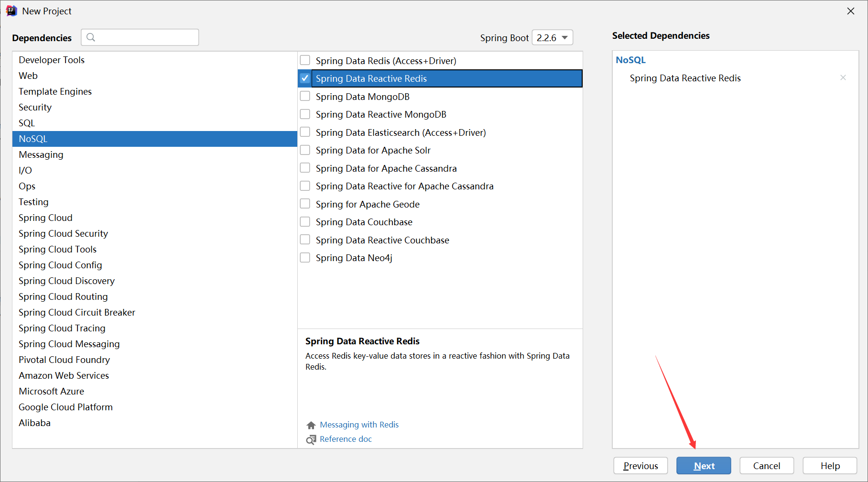Image resolution: width=868 pixels, height=482 pixels.
Task: Select Spring Cloud Tracing category
Action: (x=155, y=328)
